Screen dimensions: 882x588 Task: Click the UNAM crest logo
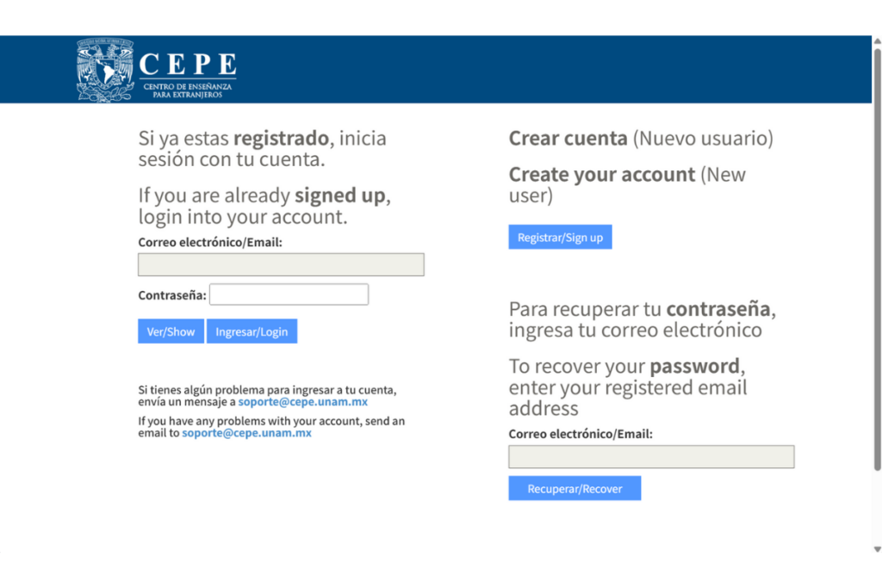[105, 71]
